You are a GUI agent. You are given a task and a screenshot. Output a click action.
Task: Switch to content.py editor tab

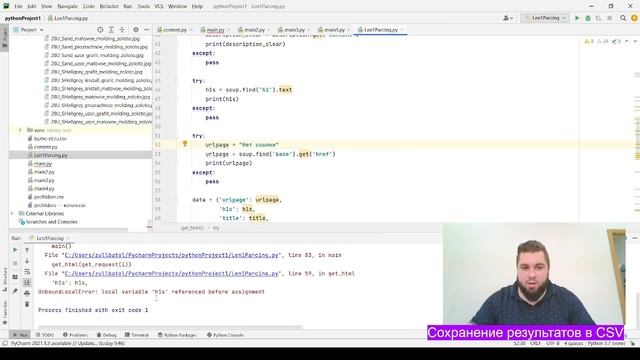pyautogui.click(x=175, y=30)
